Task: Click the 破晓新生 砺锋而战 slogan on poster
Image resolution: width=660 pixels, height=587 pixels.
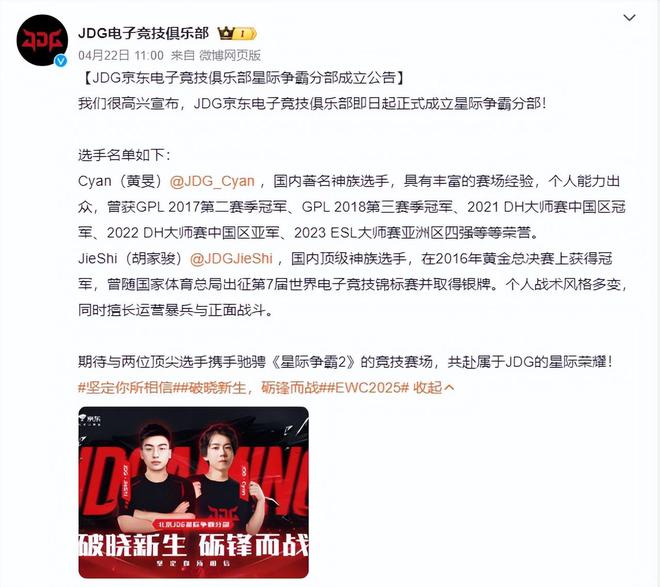Action: click(194, 545)
